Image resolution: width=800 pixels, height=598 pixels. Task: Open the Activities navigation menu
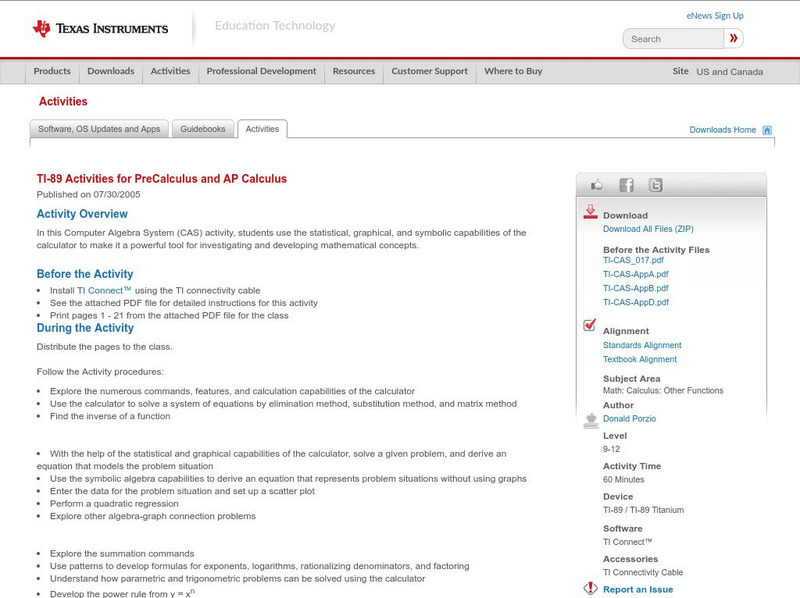[170, 71]
